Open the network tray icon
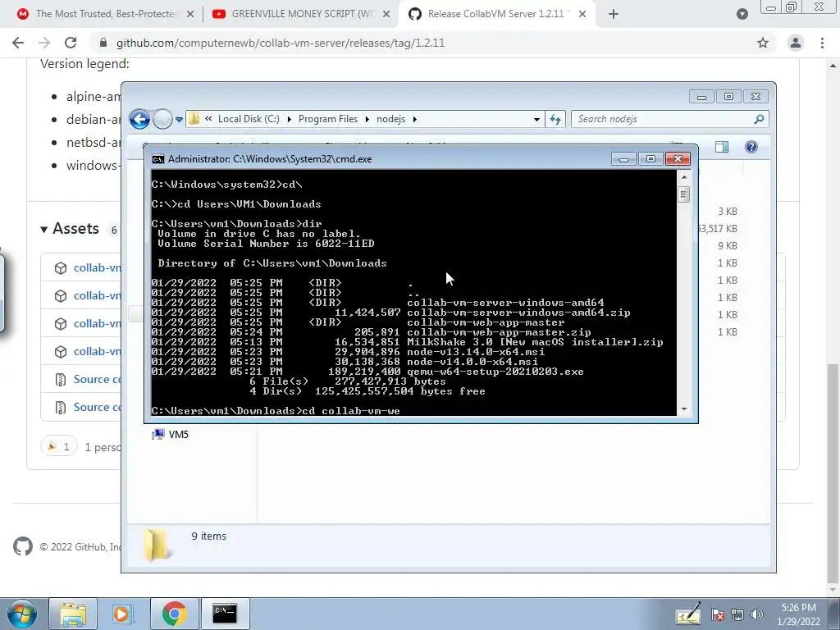 point(737,614)
